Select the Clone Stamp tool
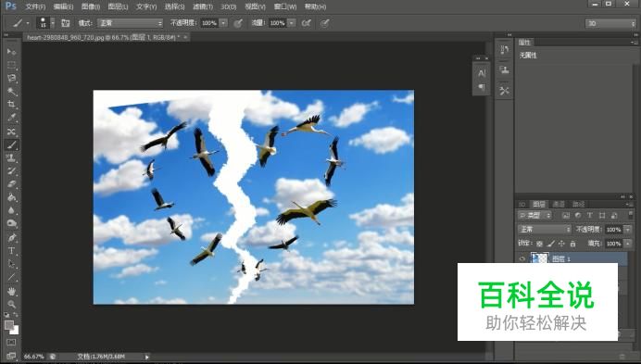Viewport: 641px width, 364px height. point(11,157)
